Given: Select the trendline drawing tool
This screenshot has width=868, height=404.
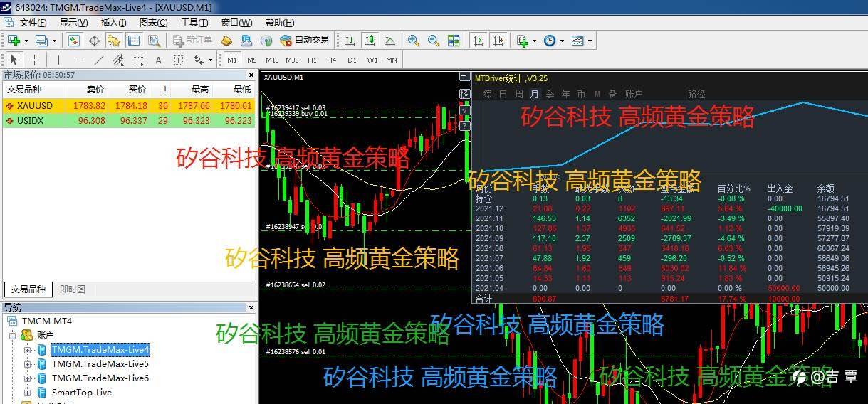Looking at the screenshot, I should (x=99, y=60).
